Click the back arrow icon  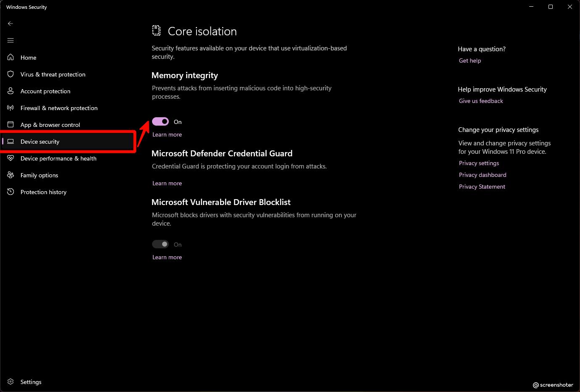10,24
